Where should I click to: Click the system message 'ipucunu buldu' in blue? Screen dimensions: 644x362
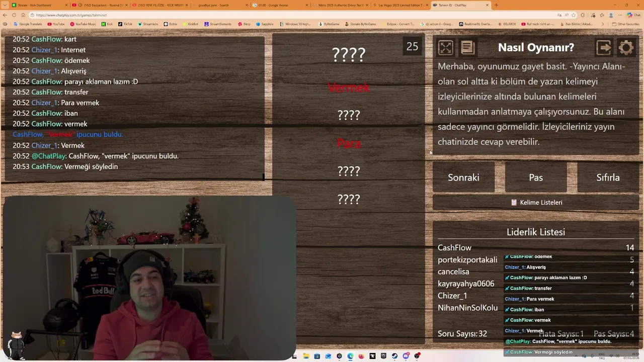click(68, 134)
